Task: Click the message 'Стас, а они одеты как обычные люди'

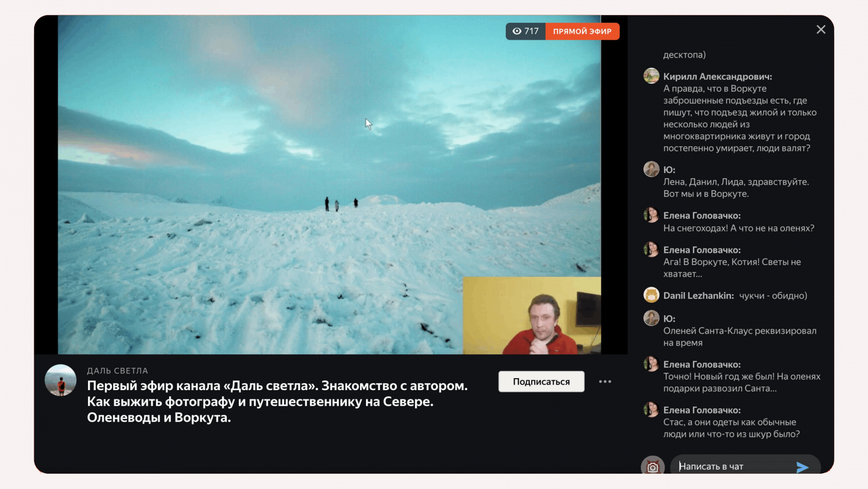Action: [x=731, y=428]
